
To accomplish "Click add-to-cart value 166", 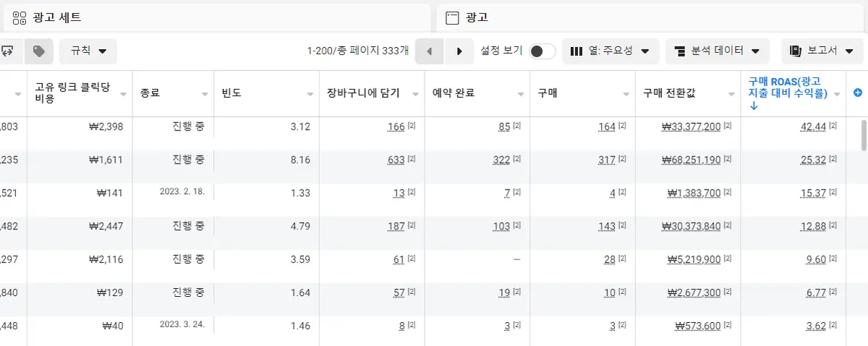I will click(396, 127).
